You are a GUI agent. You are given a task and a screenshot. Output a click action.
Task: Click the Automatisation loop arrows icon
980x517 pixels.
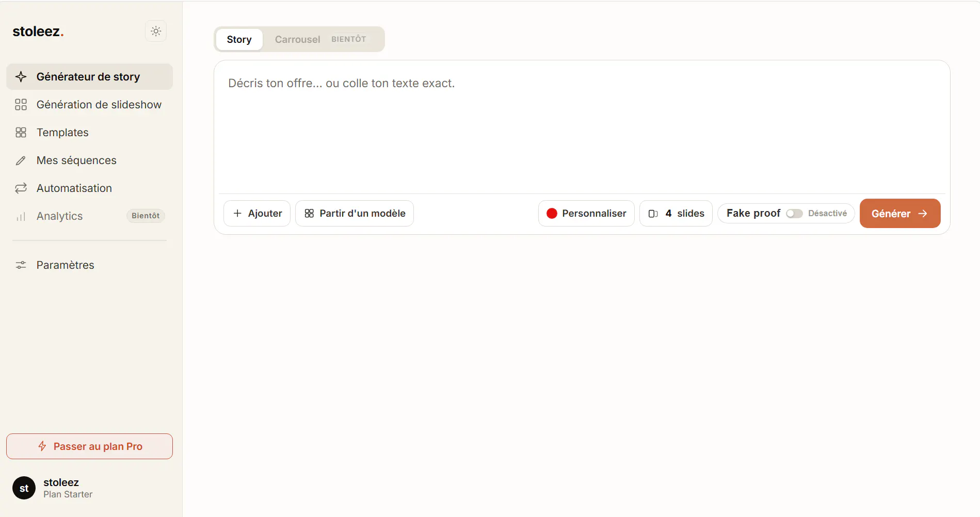[x=21, y=188]
